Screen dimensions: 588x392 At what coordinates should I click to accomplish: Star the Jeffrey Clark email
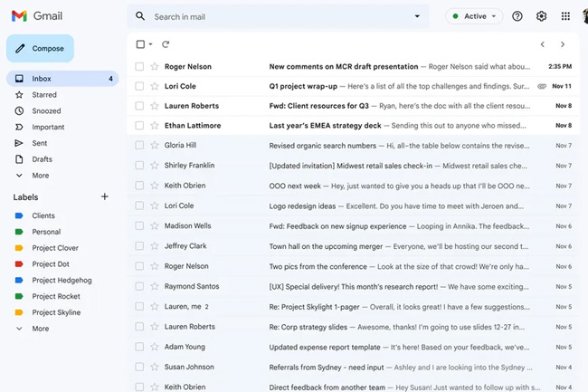155,246
